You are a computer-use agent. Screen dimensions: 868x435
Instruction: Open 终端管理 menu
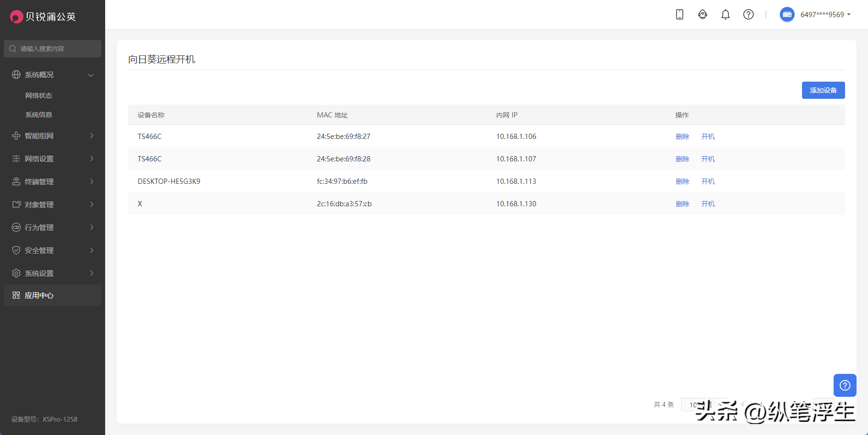coord(53,181)
